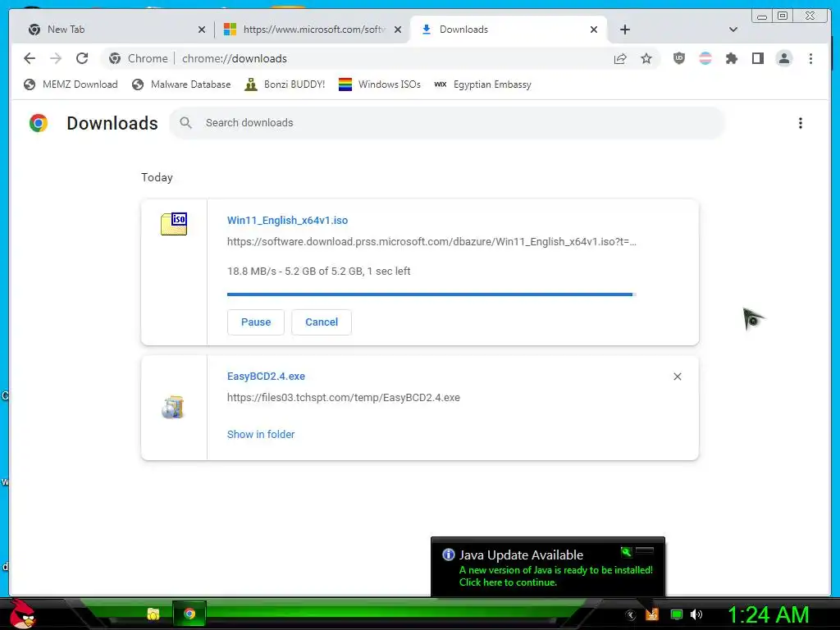Close the microsoft.com tab

398,30
